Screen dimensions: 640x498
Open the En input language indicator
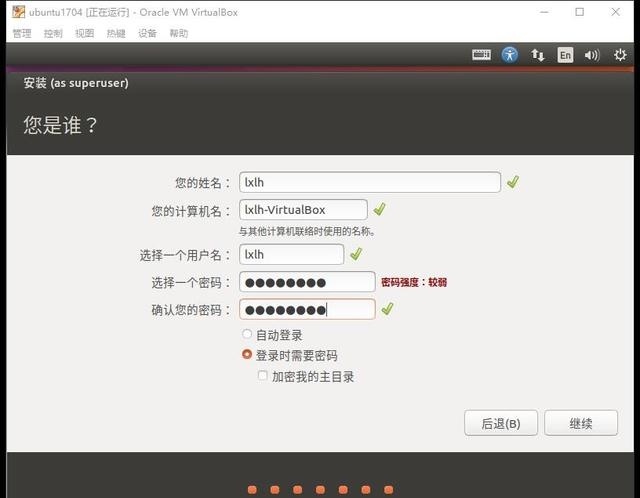565,55
